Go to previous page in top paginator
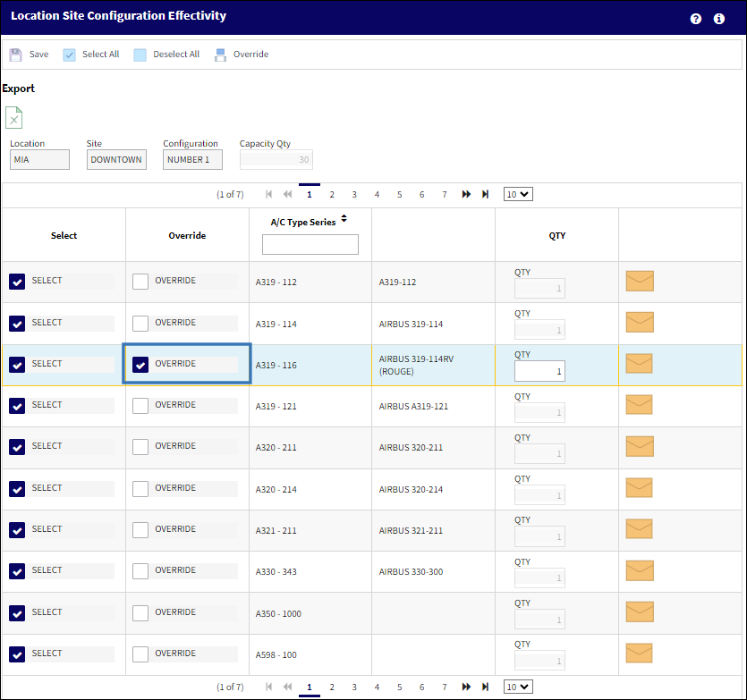The image size is (747, 700). pyautogui.click(x=287, y=194)
